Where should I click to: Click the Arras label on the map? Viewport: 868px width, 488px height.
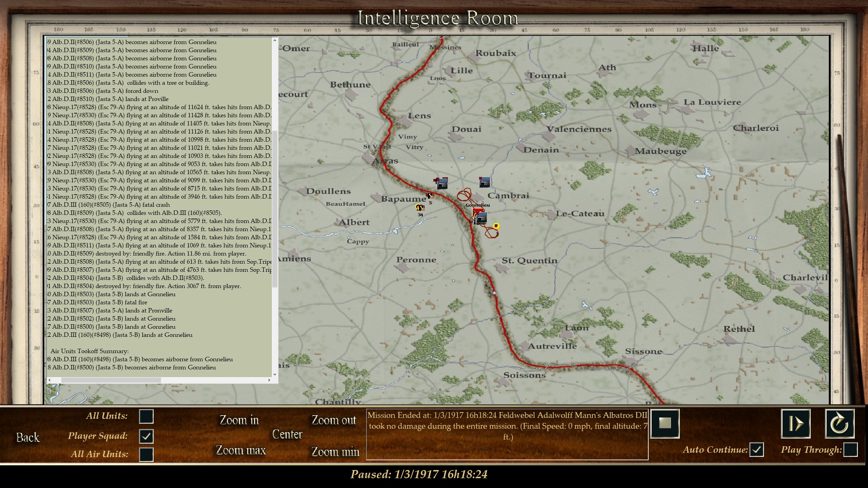pos(385,161)
